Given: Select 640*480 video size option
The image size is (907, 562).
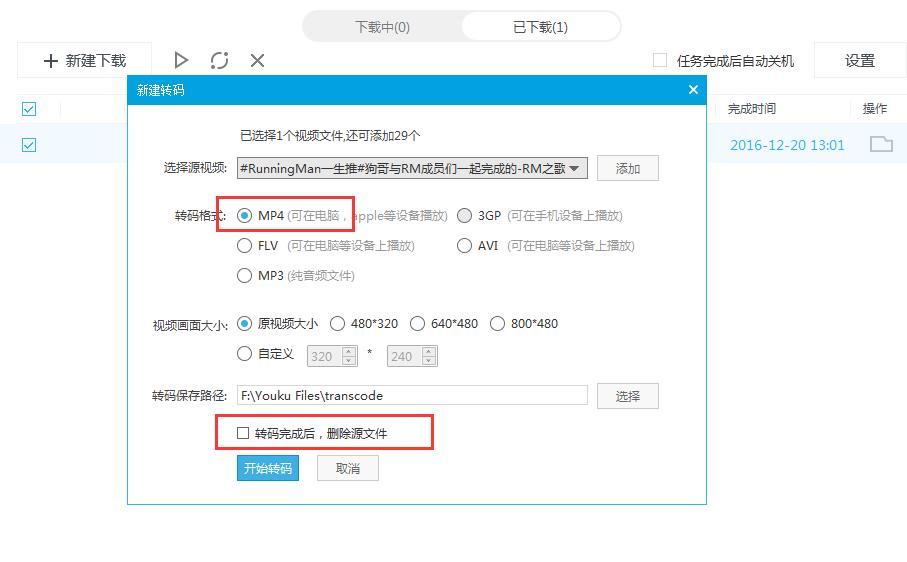Looking at the screenshot, I should click(x=417, y=323).
